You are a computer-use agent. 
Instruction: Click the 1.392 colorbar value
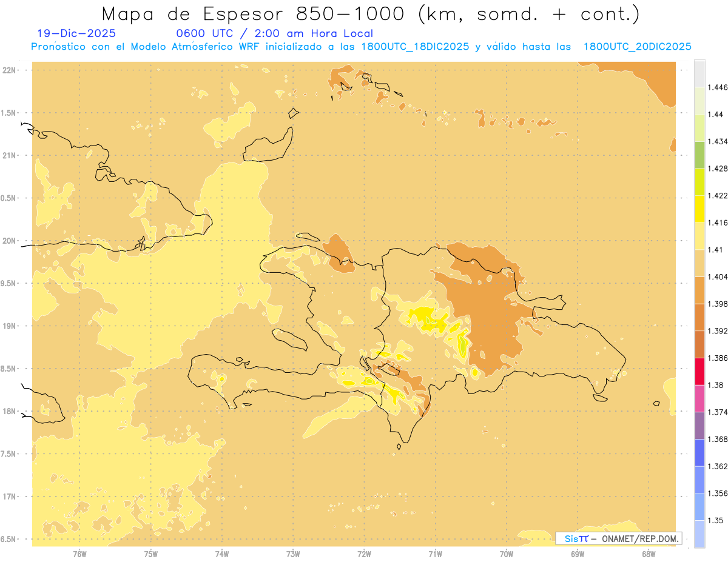click(718, 331)
